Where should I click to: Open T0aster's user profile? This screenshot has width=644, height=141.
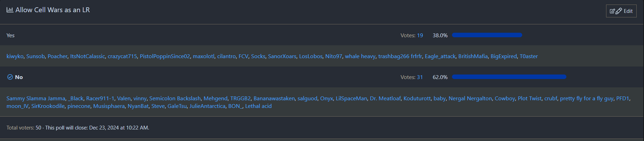(x=528, y=56)
